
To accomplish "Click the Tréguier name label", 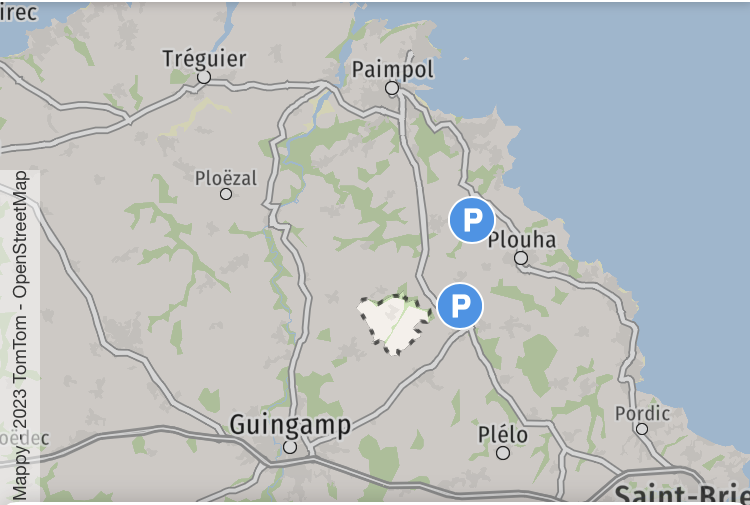I will (x=204, y=58).
